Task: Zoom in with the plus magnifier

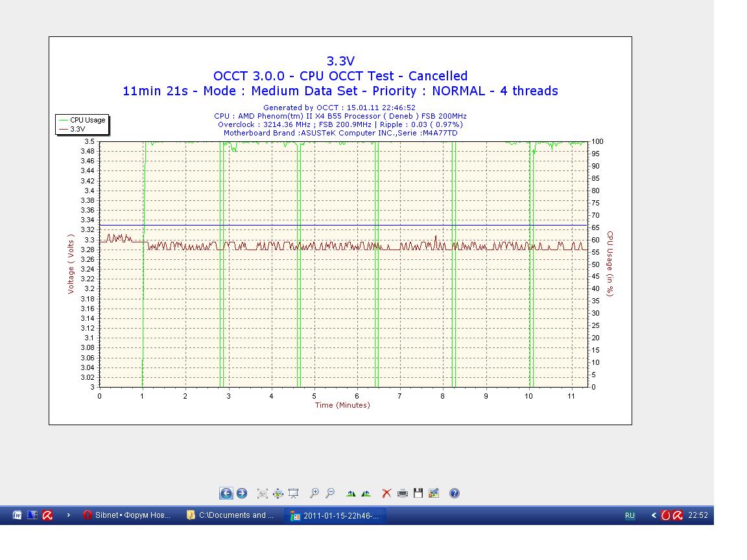Action: click(x=314, y=493)
